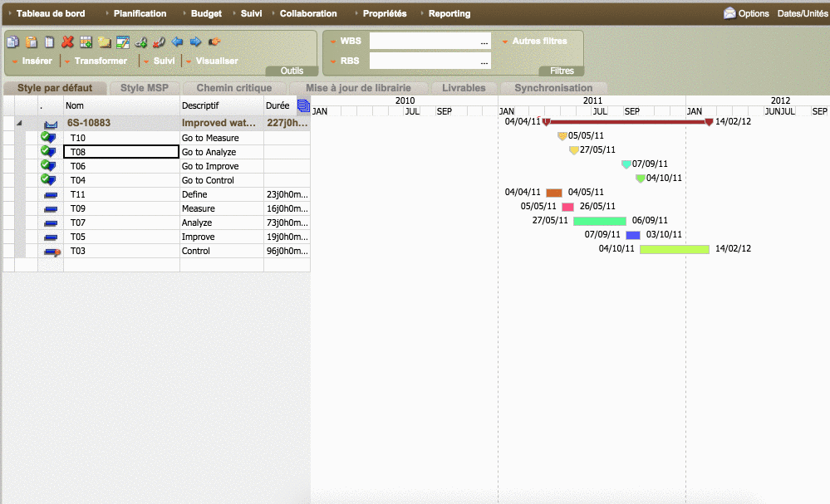Click the blue left arrow outdent icon
The height and width of the screenshot is (504, 830).
177,42
